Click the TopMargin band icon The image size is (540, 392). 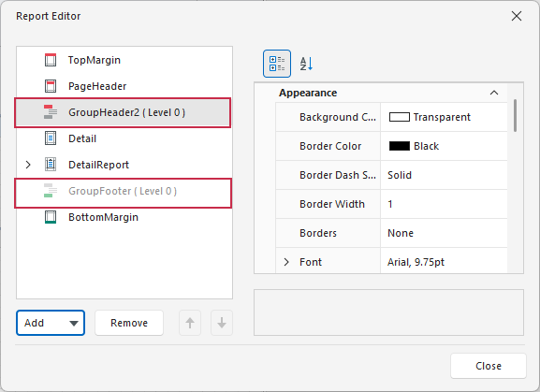click(x=51, y=60)
